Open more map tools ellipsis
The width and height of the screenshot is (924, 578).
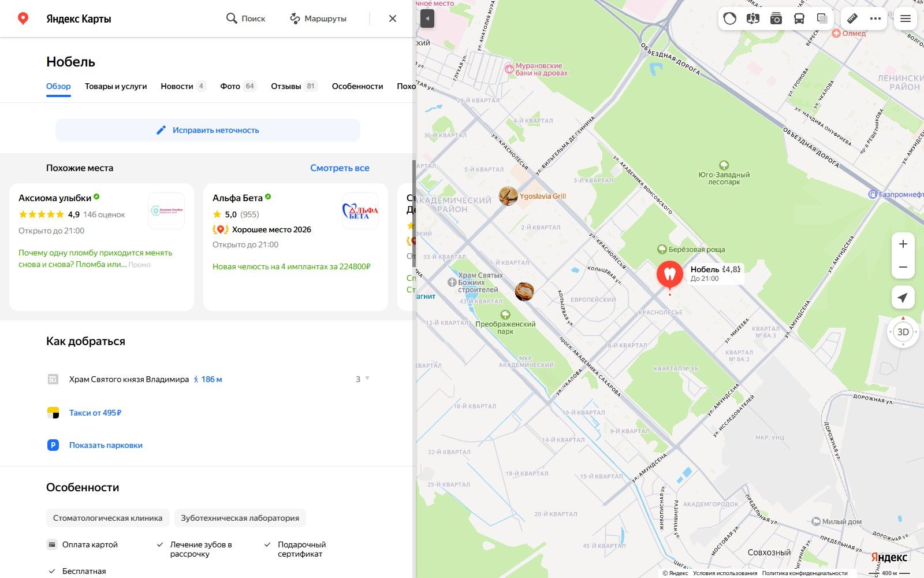tap(875, 18)
